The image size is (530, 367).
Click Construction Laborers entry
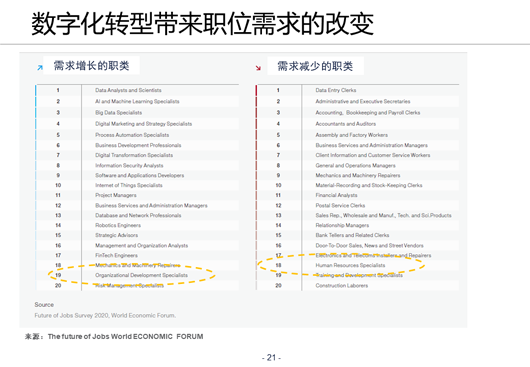[x=342, y=286]
